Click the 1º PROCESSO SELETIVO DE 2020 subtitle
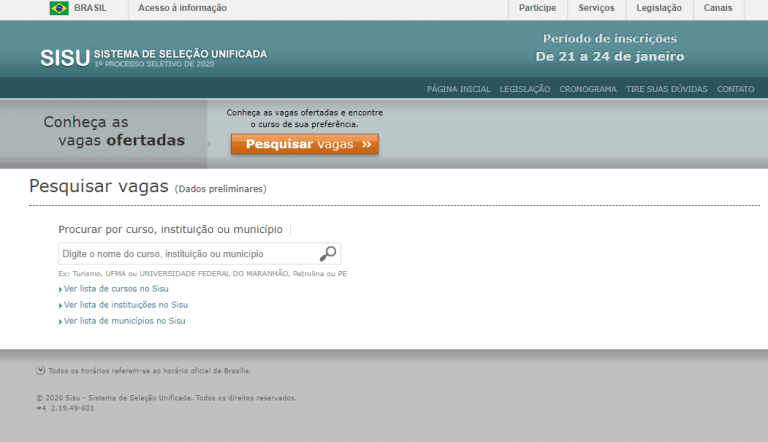The image size is (768, 442). 154,64
